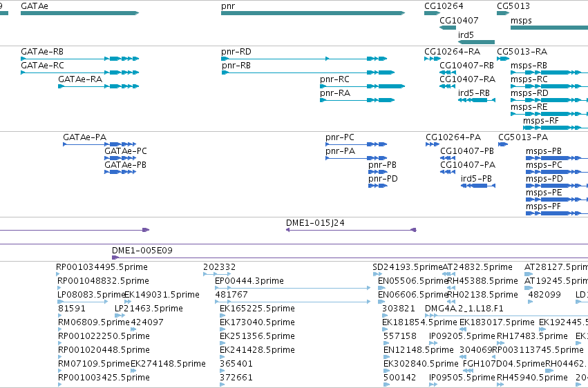Select transcript pnr-RD
The height and width of the screenshot is (388, 588).
236,52
